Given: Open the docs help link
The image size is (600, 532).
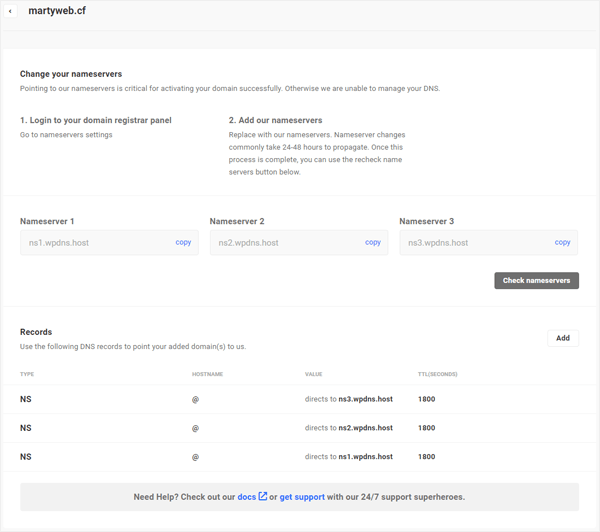Looking at the screenshot, I should 246,497.
